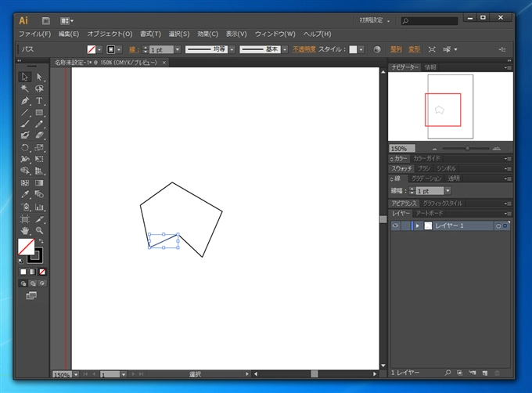
Task: Click the 線 stroke link in control bar
Action: (134, 49)
